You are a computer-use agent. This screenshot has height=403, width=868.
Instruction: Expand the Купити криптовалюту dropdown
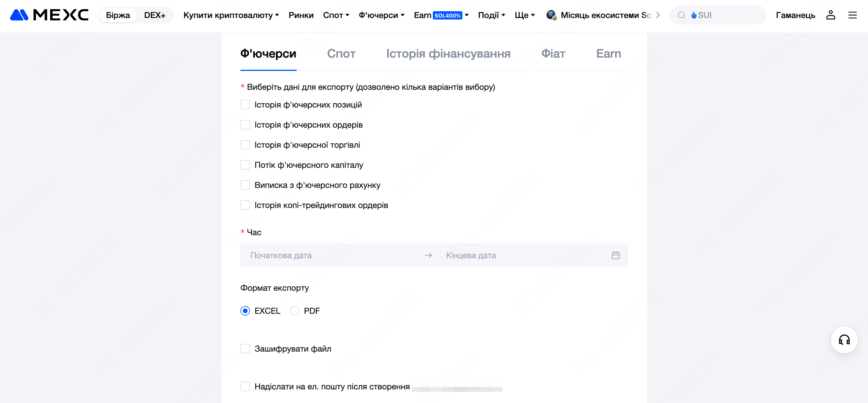click(x=231, y=15)
